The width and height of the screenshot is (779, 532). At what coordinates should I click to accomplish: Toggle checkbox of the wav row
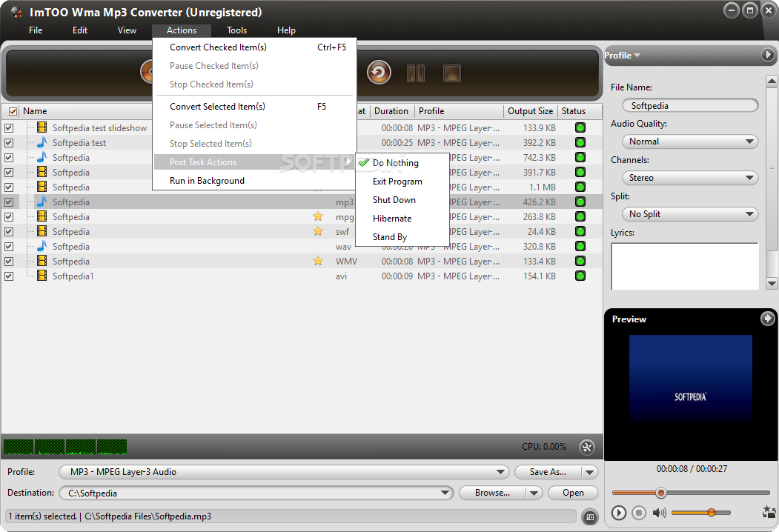(x=9, y=247)
